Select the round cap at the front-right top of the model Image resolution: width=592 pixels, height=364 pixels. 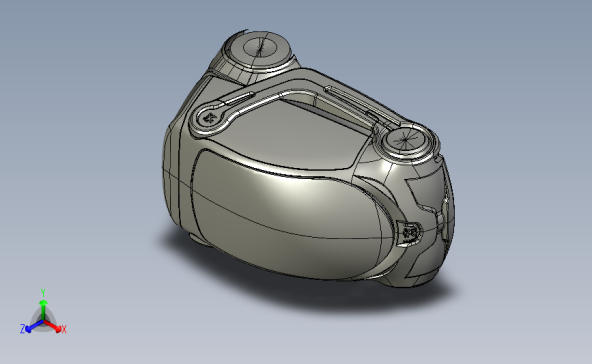pyautogui.click(x=407, y=140)
